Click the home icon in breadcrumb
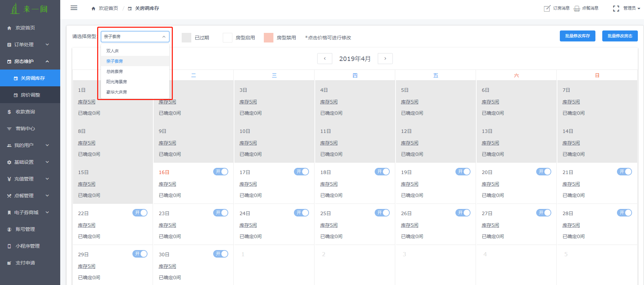The width and height of the screenshot is (644, 285). pyautogui.click(x=93, y=9)
